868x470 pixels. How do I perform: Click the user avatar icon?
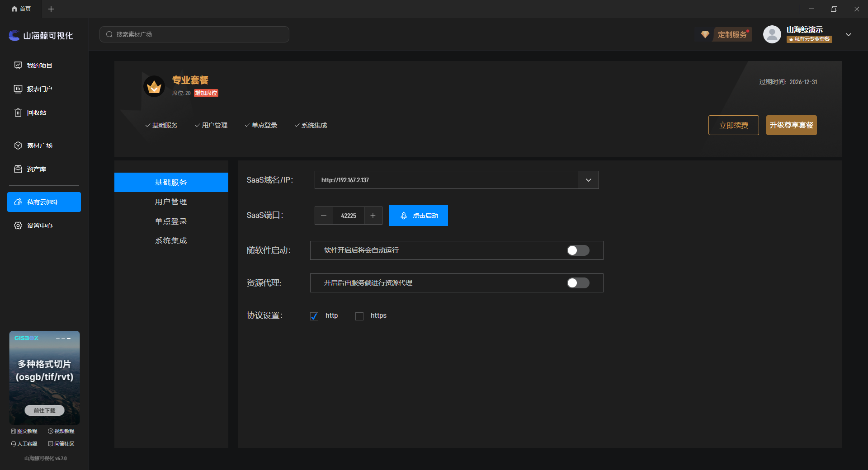coord(772,34)
